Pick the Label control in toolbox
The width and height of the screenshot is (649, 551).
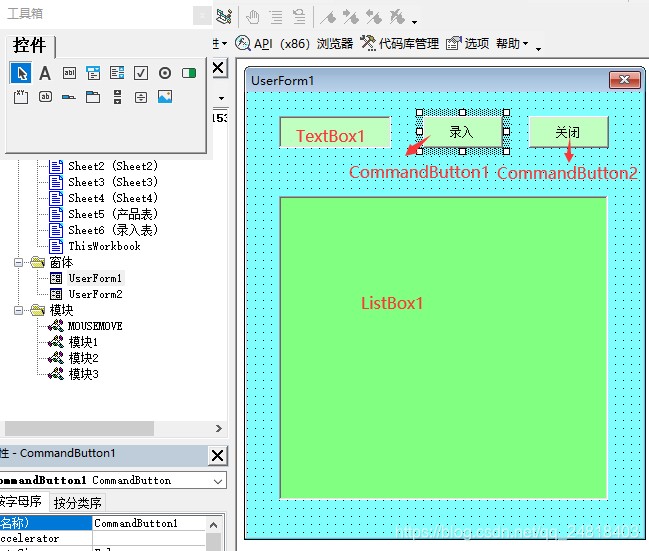[x=45, y=73]
